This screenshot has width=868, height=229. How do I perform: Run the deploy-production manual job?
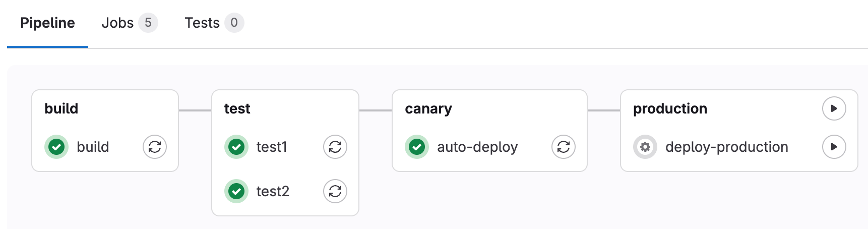pyautogui.click(x=834, y=147)
